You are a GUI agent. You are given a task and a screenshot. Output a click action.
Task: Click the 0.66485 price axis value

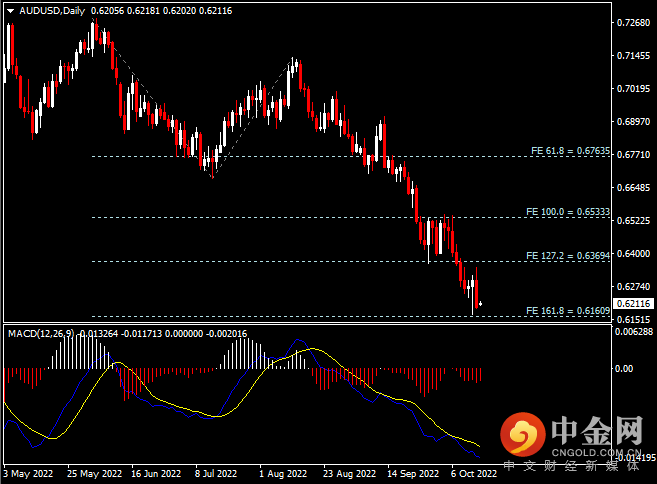coord(634,188)
